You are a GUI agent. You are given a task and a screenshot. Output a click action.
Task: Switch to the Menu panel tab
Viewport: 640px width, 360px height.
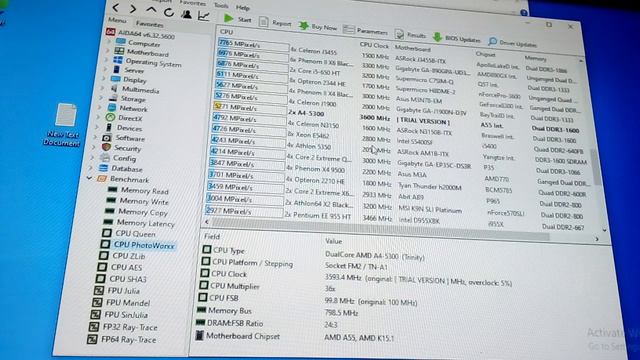point(117,20)
